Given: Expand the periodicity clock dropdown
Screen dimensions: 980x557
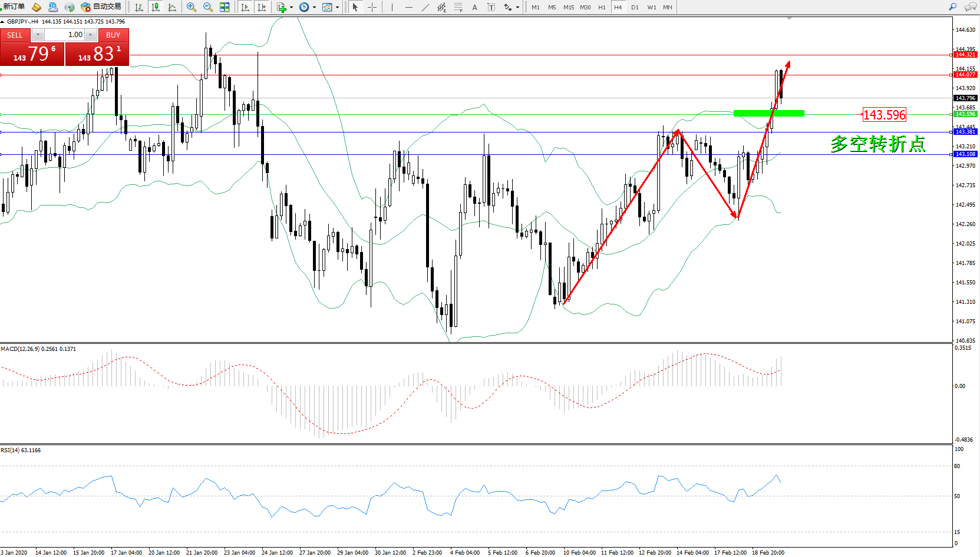Looking at the screenshot, I should [x=314, y=8].
